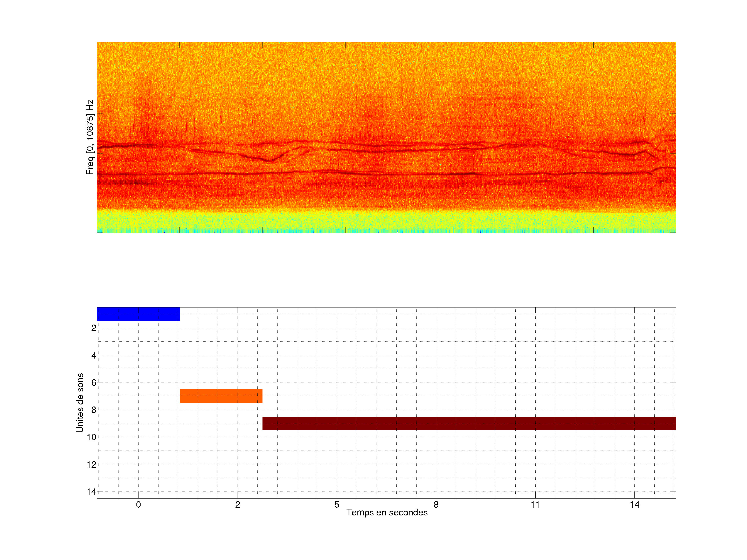Click the blue bar at sound unit 1
The image size is (747, 560).
138,314
